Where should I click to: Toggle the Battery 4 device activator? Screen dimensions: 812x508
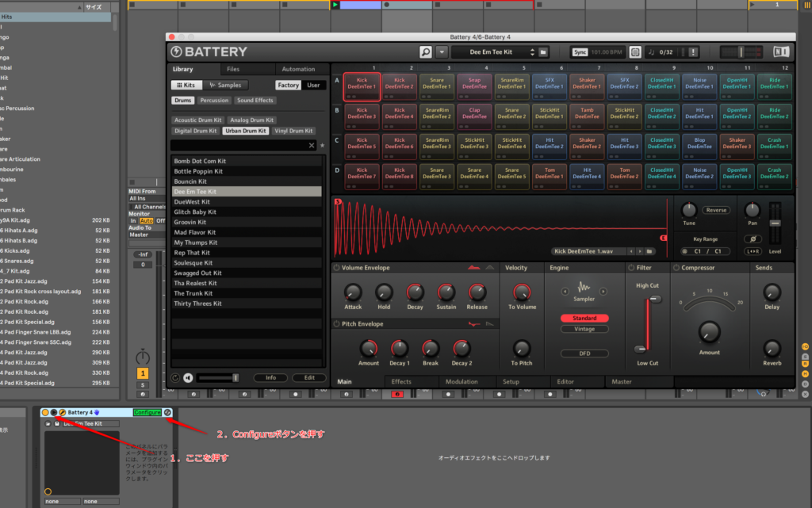click(x=44, y=412)
